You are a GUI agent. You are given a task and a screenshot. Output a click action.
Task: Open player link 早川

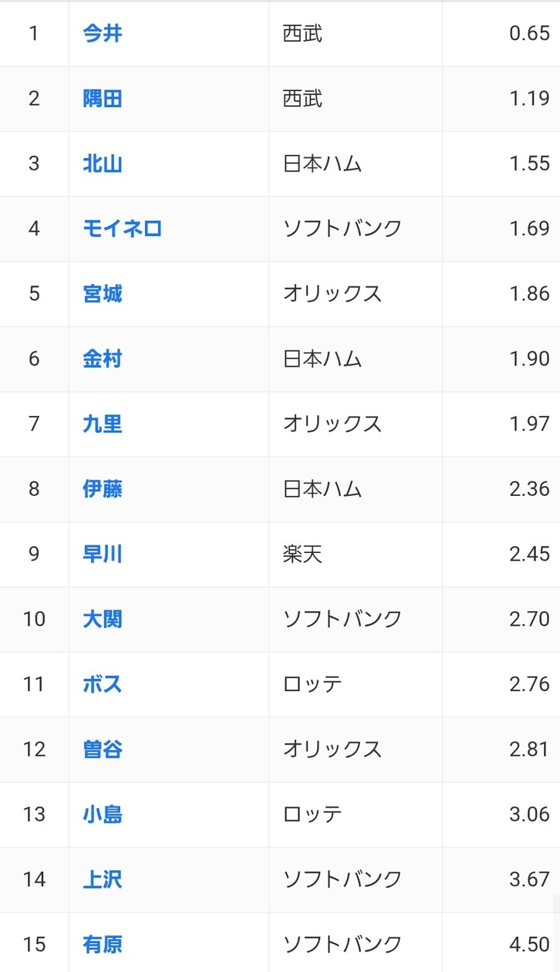tap(102, 554)
